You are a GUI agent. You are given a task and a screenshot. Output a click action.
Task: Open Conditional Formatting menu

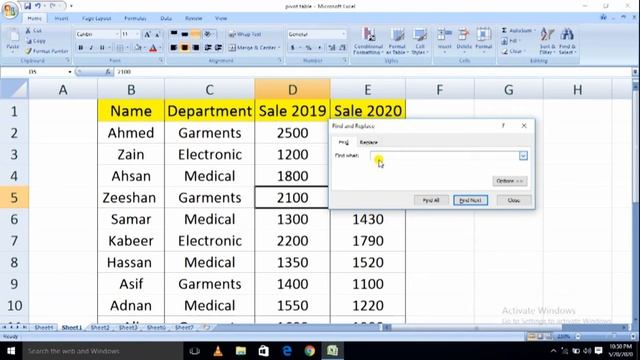(x=368, y=41)
